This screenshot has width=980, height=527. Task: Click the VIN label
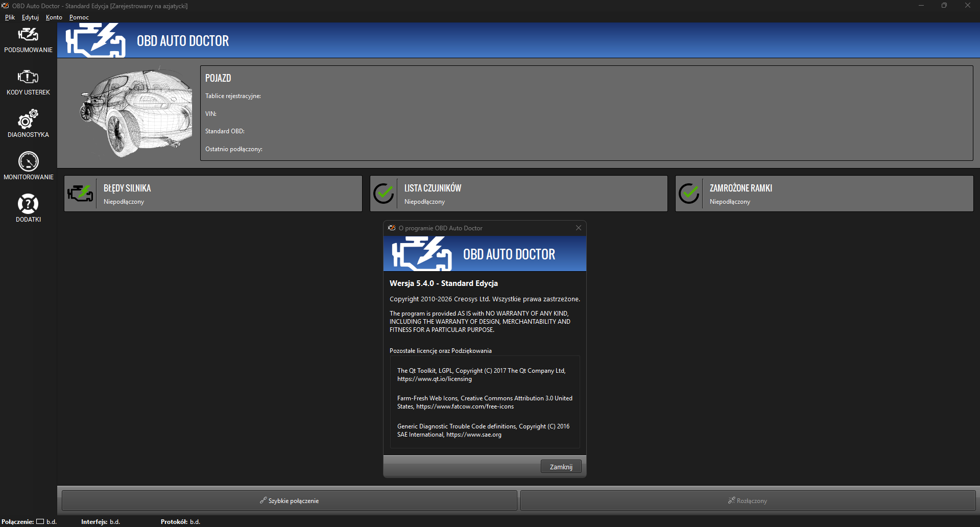click(211, 114)
